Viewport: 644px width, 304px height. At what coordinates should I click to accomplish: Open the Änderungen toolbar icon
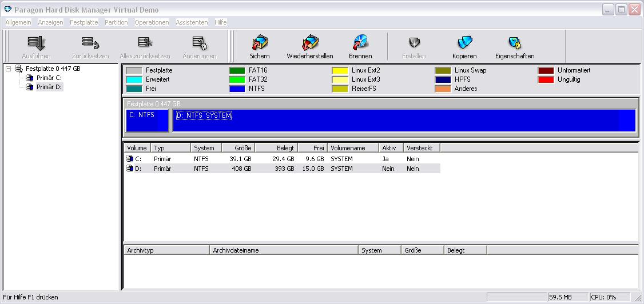[x=200, y=43]
